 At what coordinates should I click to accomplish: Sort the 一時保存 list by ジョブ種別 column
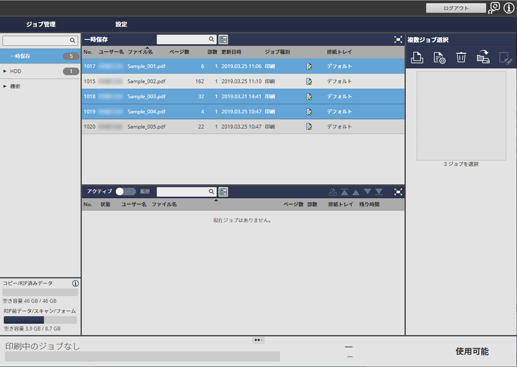(277, 52)
